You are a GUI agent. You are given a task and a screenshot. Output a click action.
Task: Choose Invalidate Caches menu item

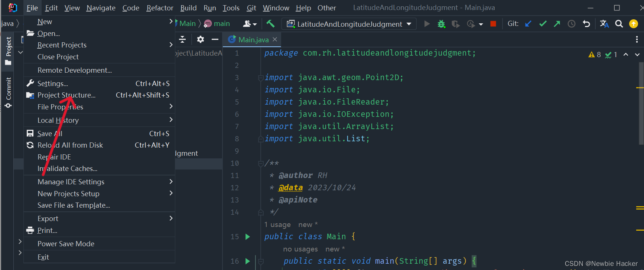pos(99,168)
